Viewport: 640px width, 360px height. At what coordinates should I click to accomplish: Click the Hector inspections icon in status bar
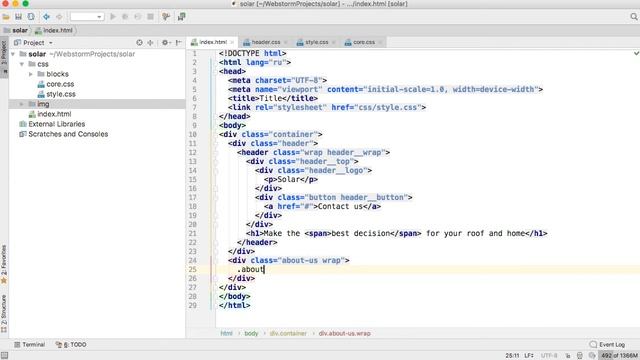(580, 356)
